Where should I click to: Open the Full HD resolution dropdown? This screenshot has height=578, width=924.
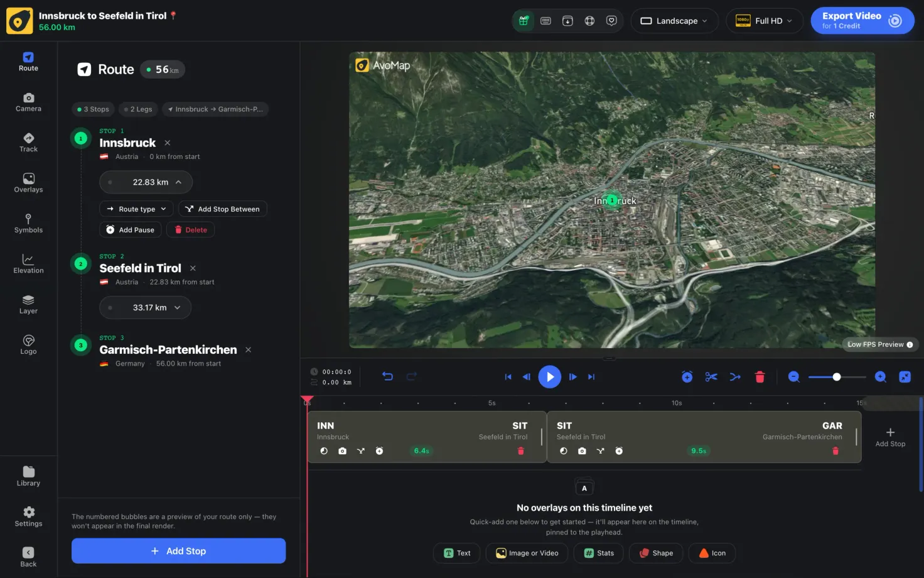[765, 21]
